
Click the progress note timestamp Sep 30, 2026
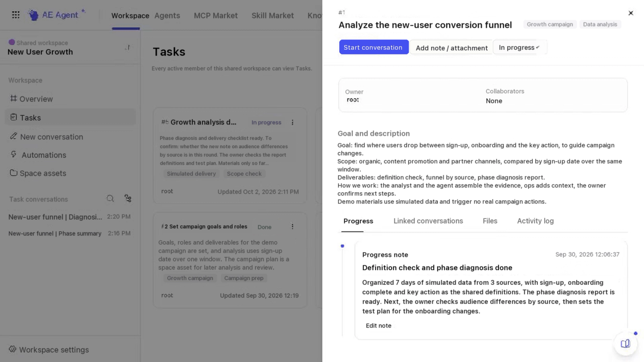[x=587, y=254]
